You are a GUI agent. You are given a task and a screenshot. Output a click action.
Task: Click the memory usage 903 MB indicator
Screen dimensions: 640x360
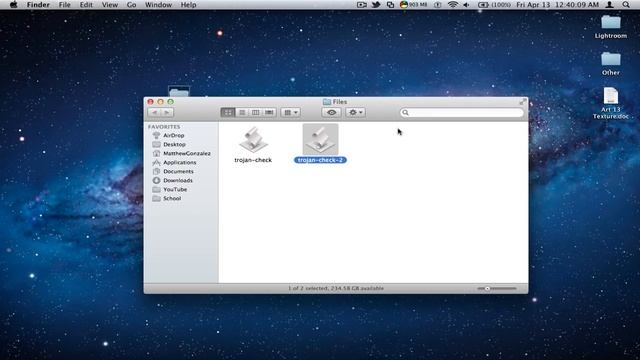[413, 5]
